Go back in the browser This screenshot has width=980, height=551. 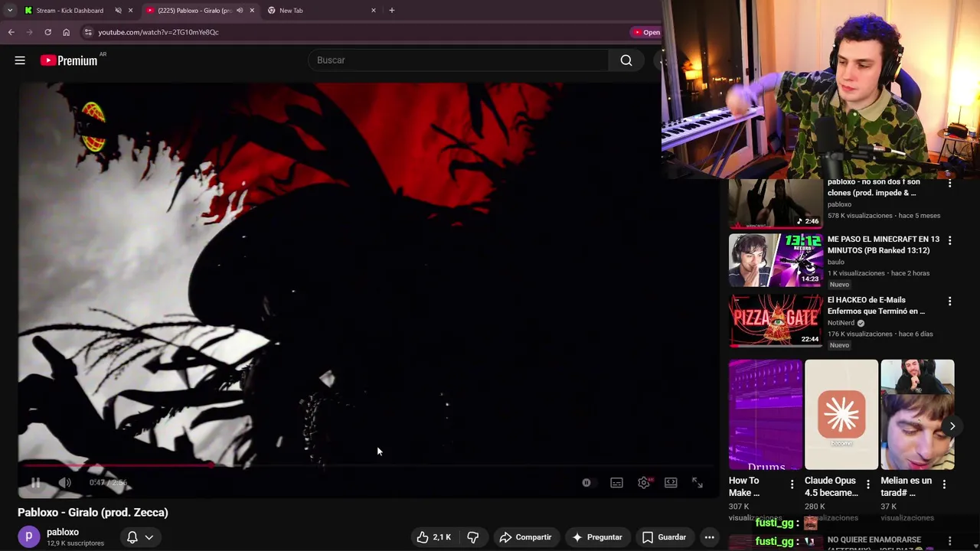(11, 32)
